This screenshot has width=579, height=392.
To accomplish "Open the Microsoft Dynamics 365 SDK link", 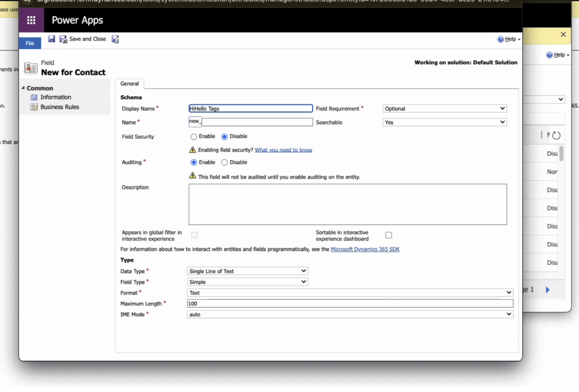I will 365,249.
